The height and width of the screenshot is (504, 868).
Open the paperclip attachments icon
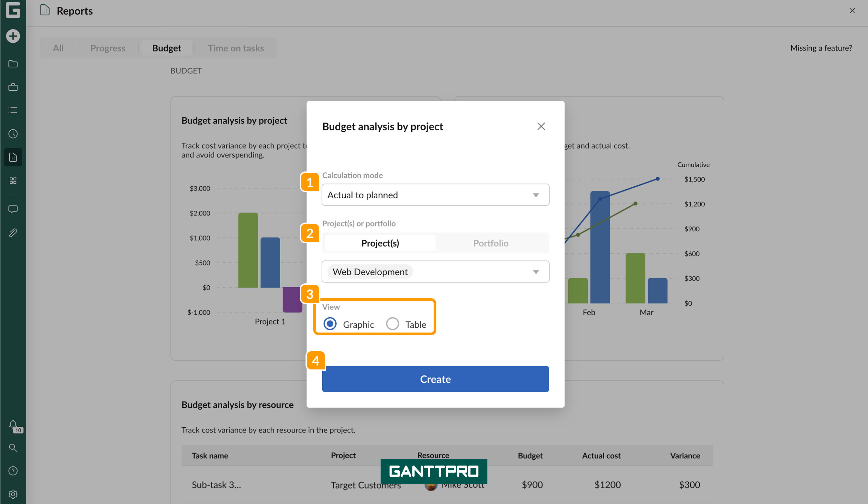pos(13,233)
